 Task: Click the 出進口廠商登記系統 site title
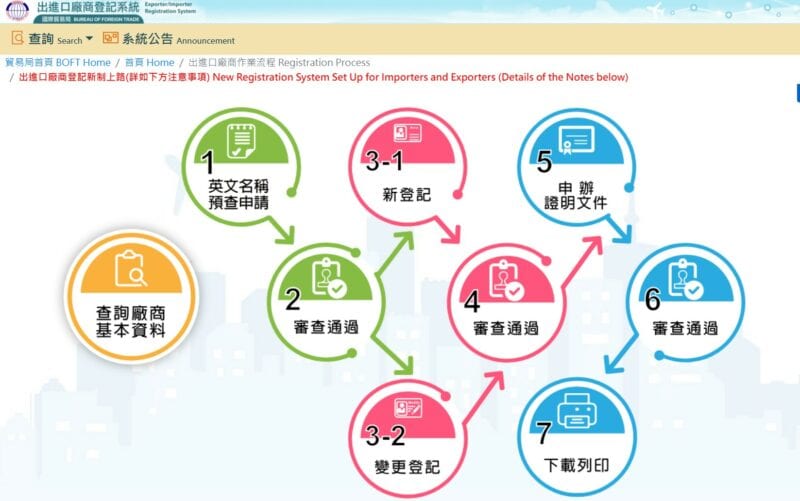(x=88, y=7)
